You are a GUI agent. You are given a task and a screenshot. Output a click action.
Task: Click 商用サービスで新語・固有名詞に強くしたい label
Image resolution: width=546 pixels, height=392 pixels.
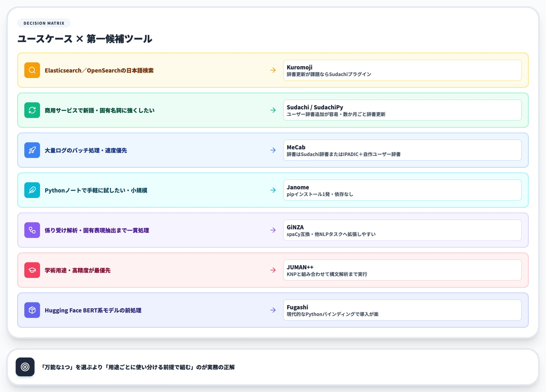(x=100, y=111)
